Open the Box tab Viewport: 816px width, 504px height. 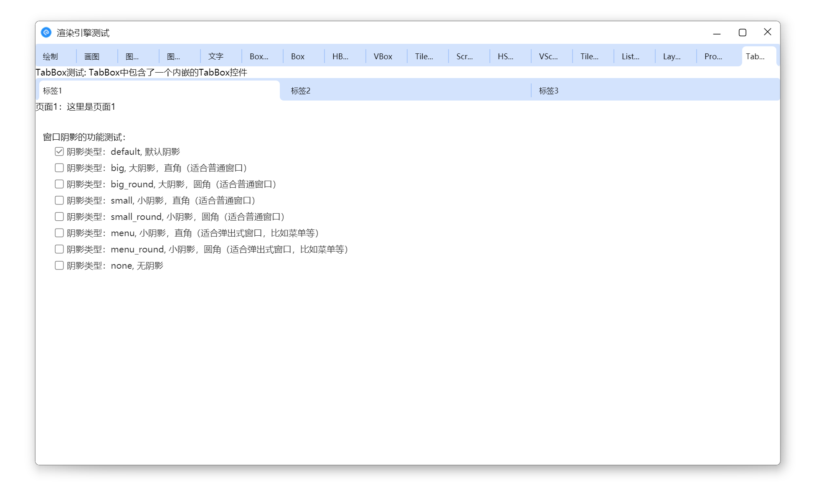point(298,56)
